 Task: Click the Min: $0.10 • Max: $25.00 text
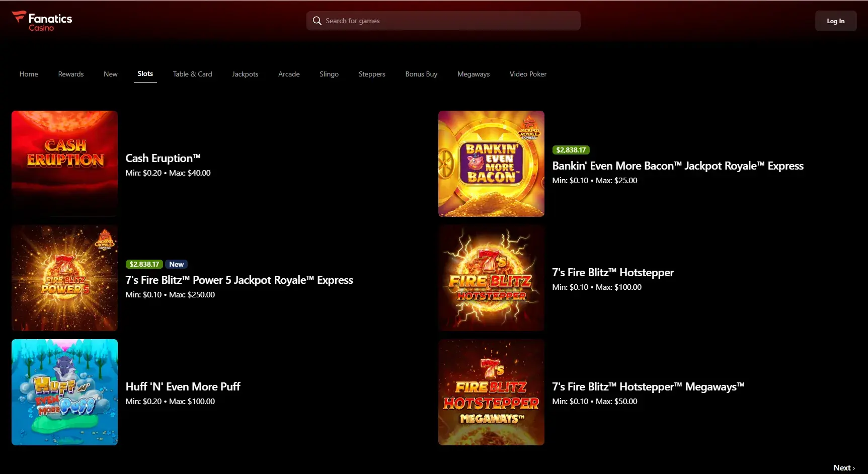[x=595, y=180]
